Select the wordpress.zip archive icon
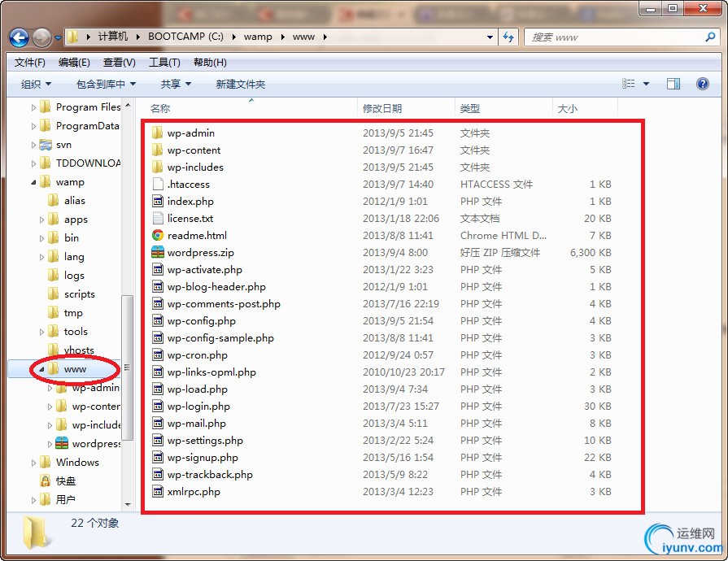This screenshot has width=728, height=561. click(x=158, y=252)
